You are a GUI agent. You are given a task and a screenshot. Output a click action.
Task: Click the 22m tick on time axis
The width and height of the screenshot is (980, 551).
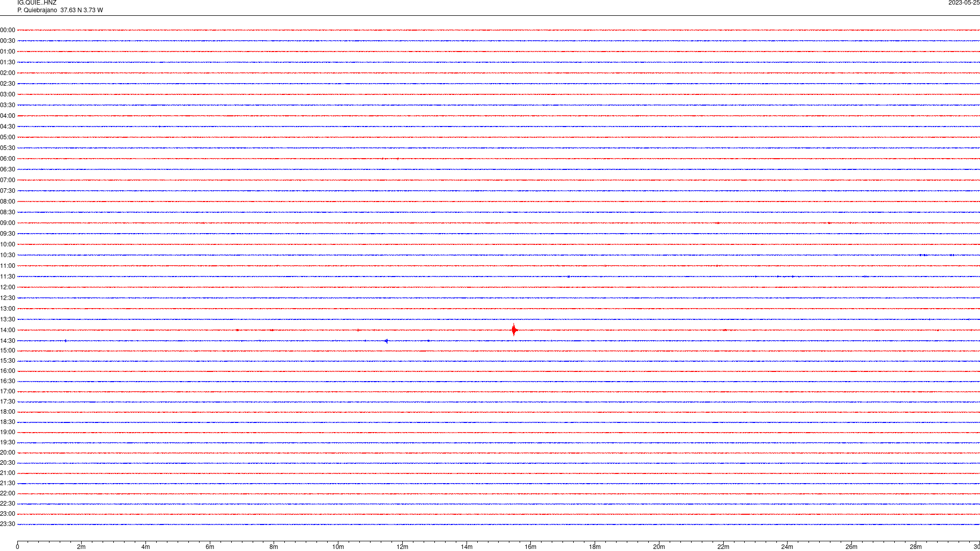pyautogui.click(x=723, y=547)
